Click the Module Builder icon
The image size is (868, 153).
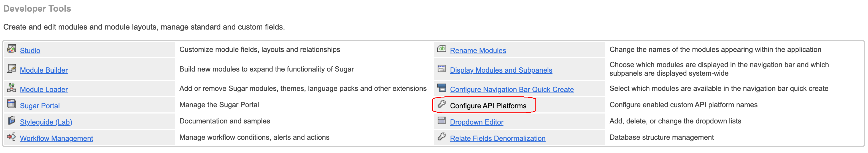12,68
